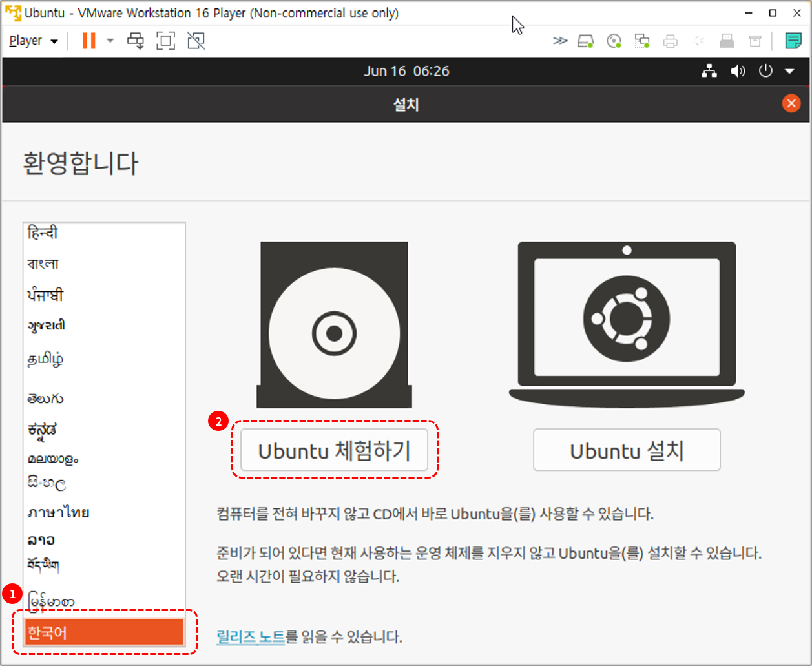Select ລາວ in the language list
The width and height of the screenshot is (812, 666).
tap(105, 539)
